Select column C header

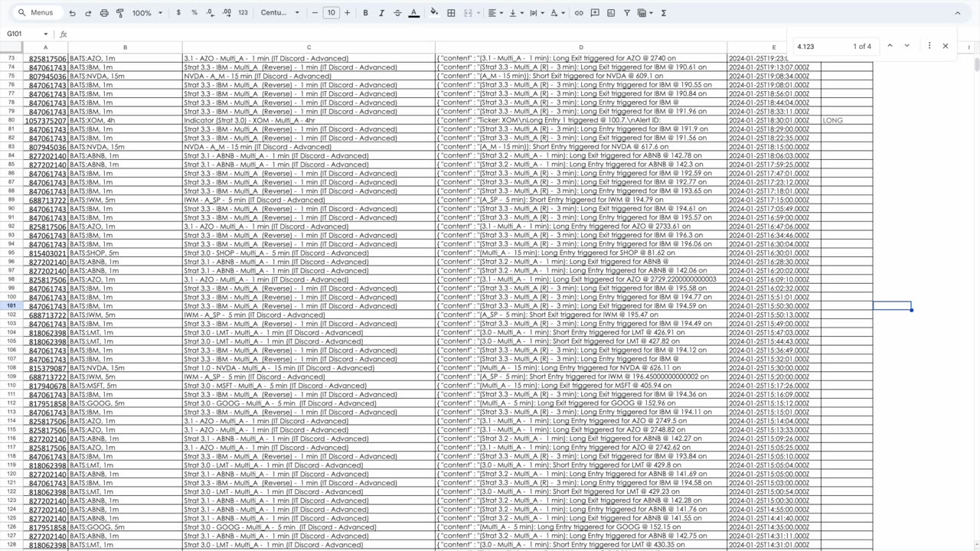[x=309, y=47]
